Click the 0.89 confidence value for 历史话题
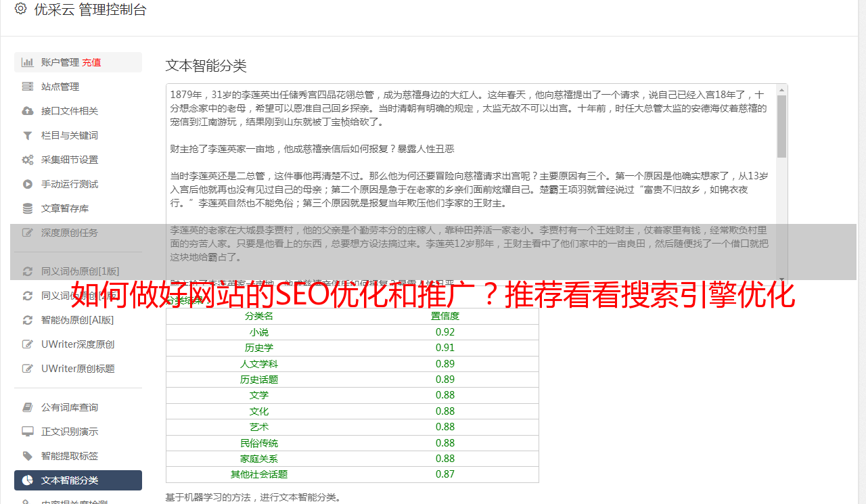 445,380
